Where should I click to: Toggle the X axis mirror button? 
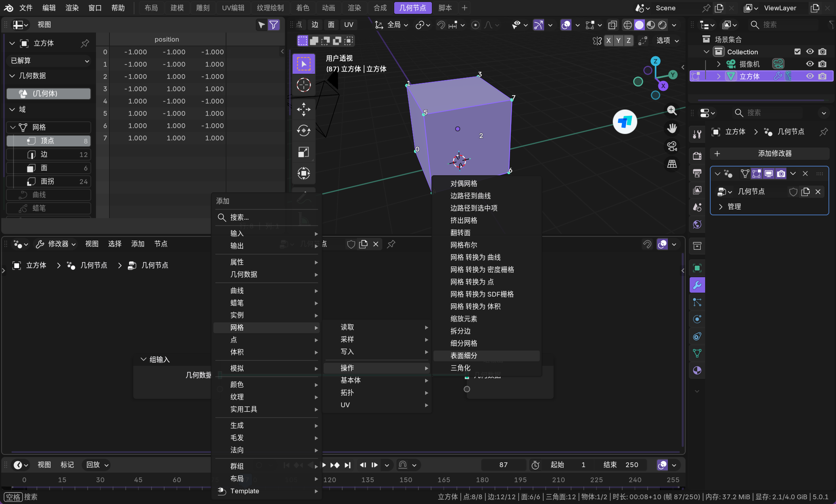coord(608,40)
